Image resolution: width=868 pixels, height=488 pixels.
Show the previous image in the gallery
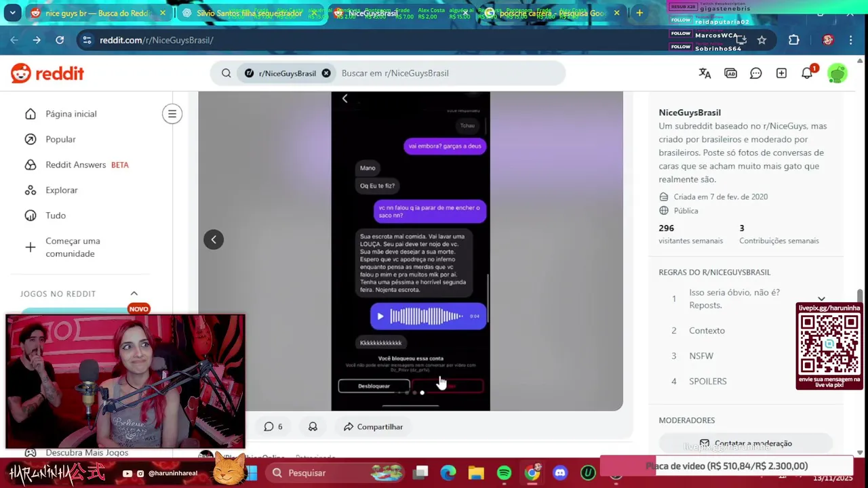[214, 239]
